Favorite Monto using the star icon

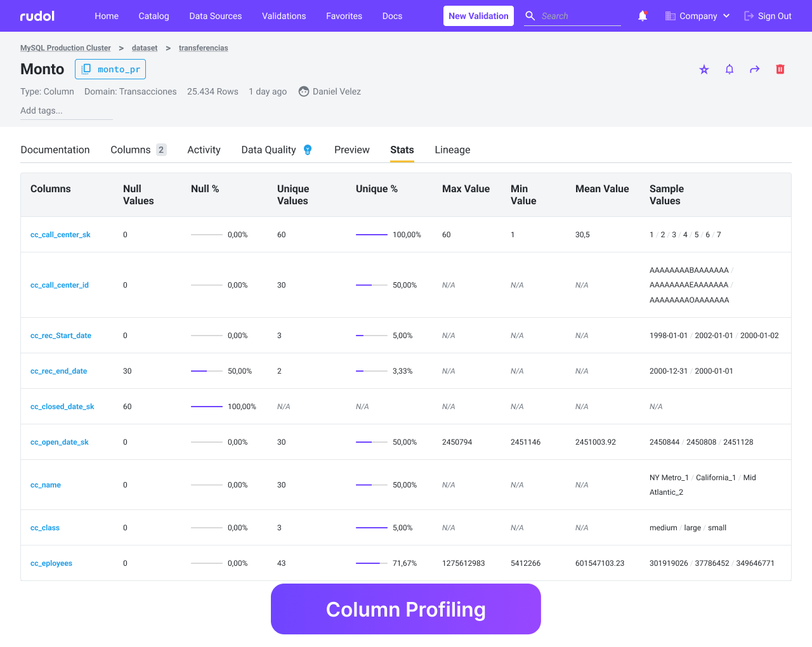(704, 69)
